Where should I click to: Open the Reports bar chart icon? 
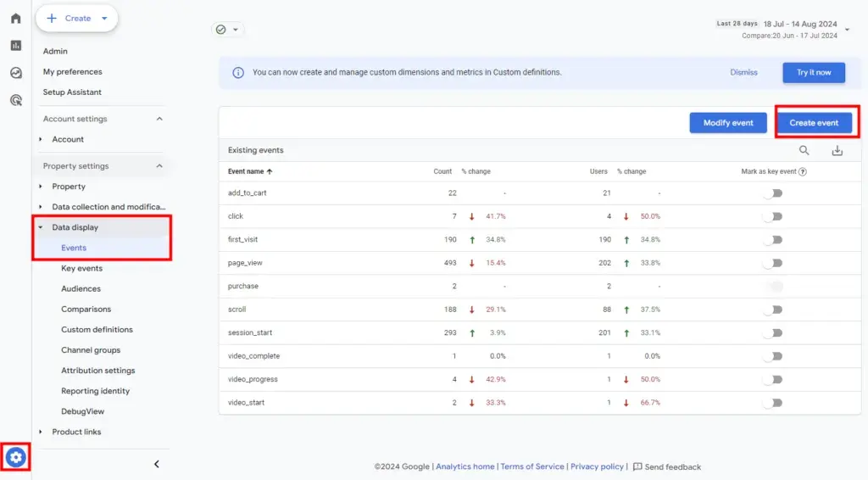15,45
